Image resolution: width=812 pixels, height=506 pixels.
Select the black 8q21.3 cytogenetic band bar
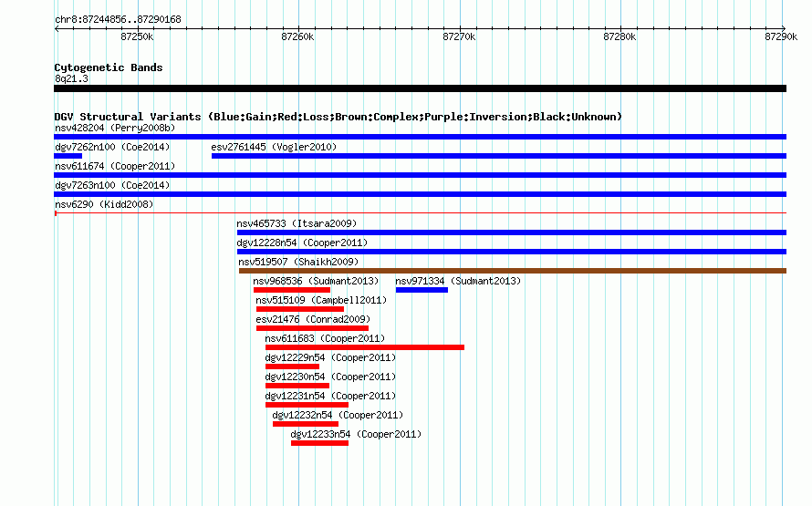pos(420,88)
